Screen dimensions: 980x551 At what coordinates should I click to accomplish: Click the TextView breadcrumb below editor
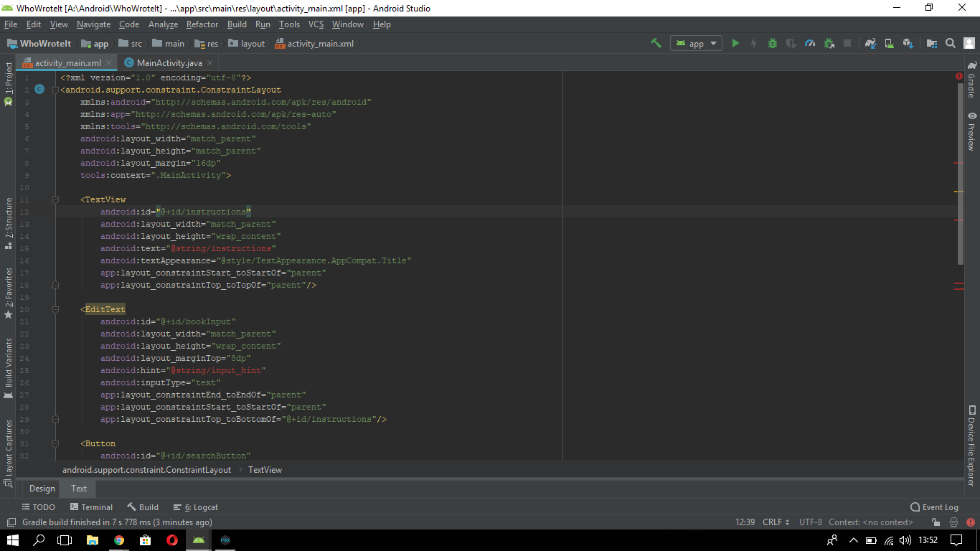(x=265, y=470)
